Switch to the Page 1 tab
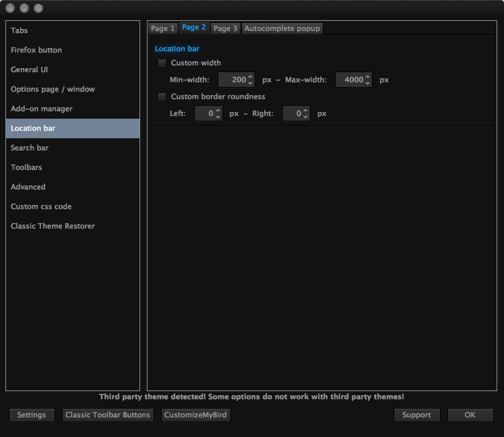Image resolution: width=504 pixels, height=437 pixels. click(x=162, y=28)
